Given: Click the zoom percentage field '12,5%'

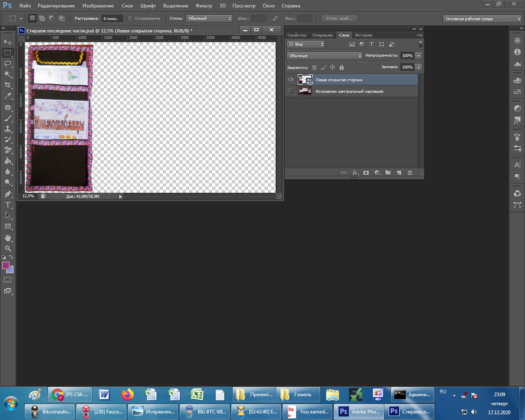Looking at the screenshot, I should point(29,196).
